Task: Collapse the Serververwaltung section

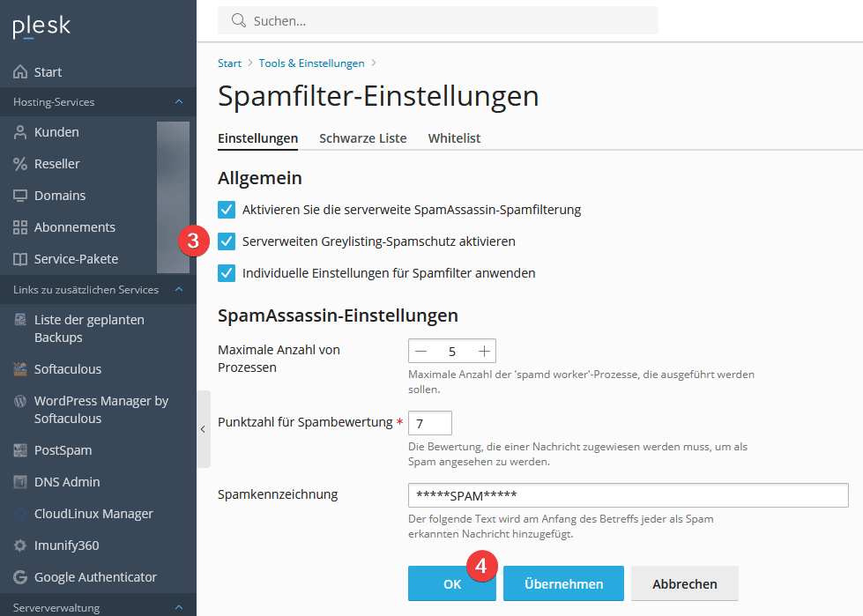Action: pos(179,608)
